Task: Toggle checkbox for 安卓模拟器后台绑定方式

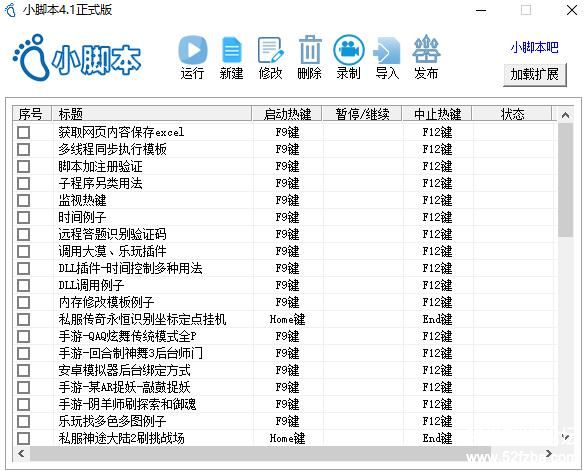Action: tap(24, 370)
